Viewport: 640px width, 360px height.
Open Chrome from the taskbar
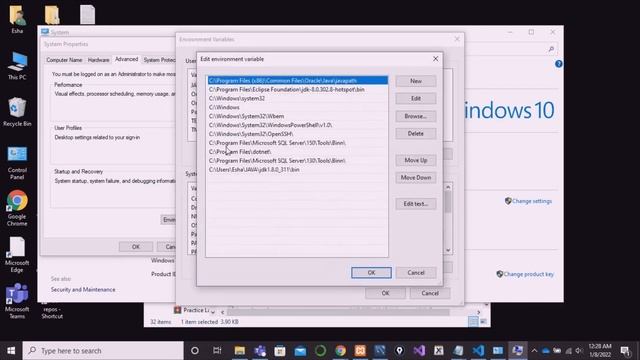(x=340, y=351)
